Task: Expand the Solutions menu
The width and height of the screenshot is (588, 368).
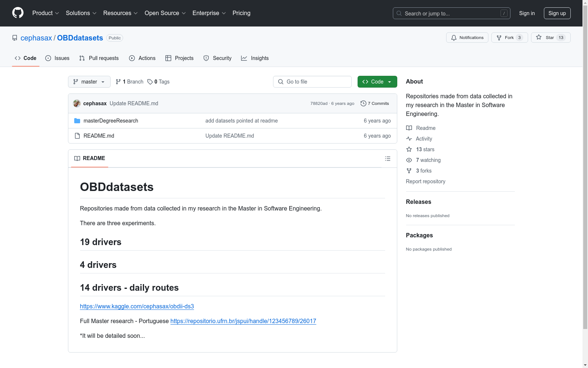Action: pos(81,13)
